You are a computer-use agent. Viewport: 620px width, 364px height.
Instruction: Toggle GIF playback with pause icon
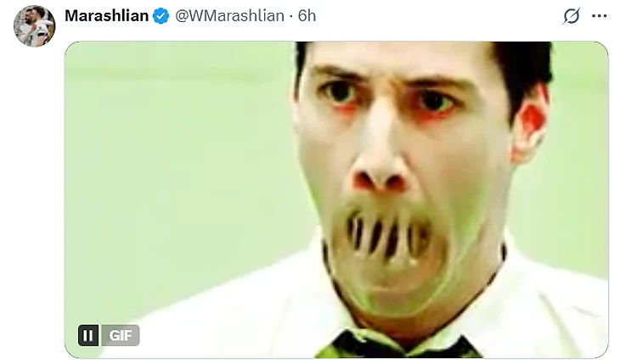click(x=88, y=335)
